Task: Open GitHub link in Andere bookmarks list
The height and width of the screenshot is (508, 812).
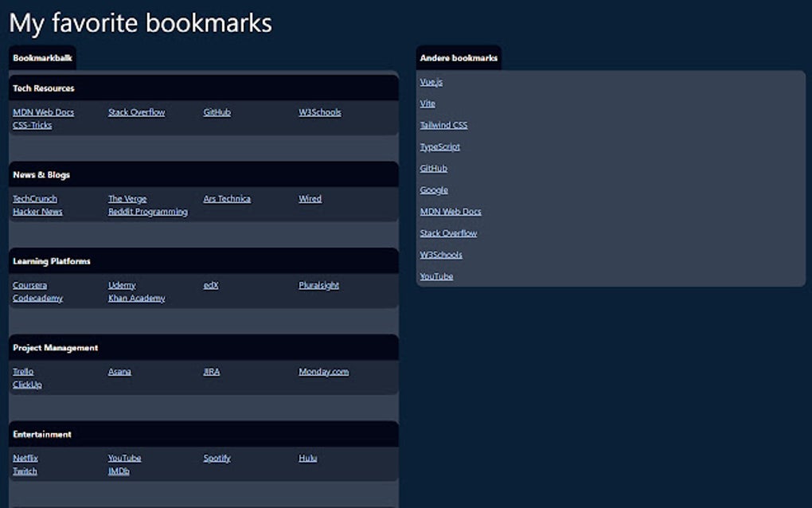Action: coord(433,169)
